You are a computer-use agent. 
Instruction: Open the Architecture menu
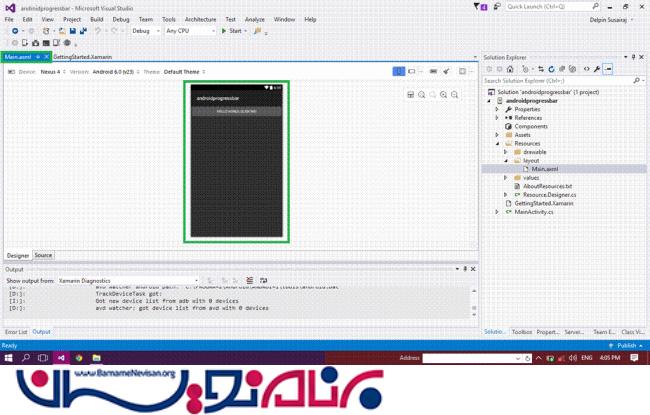point(200,19)
